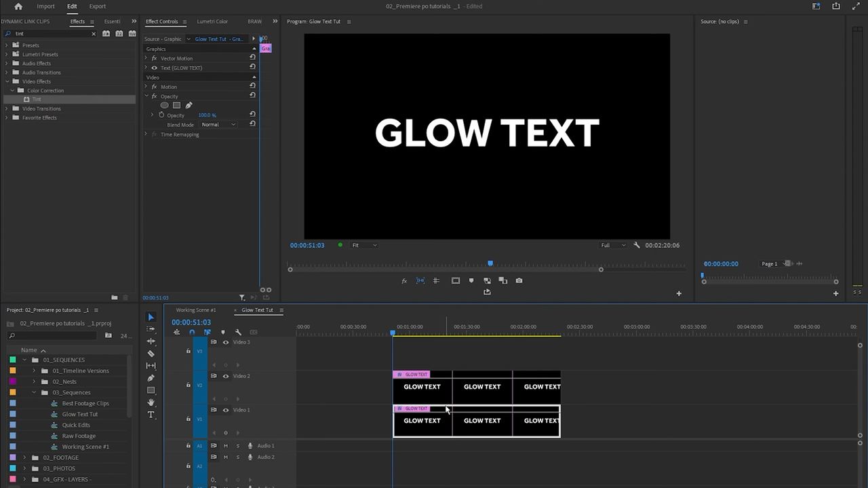Select the Rectangle tool
Image resolution: width=868 pixels, height=488 pixels.
[151, 390]
